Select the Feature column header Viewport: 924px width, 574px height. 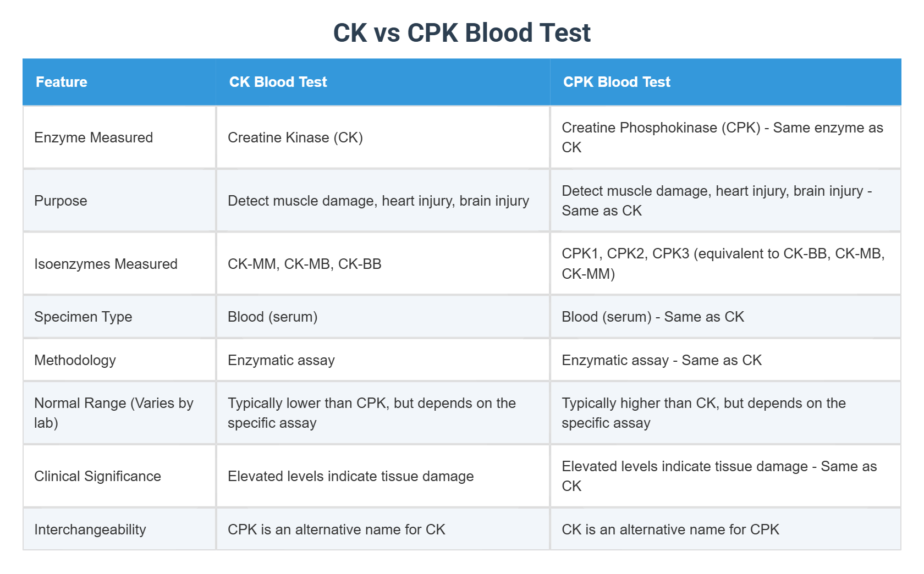(119, 82)
